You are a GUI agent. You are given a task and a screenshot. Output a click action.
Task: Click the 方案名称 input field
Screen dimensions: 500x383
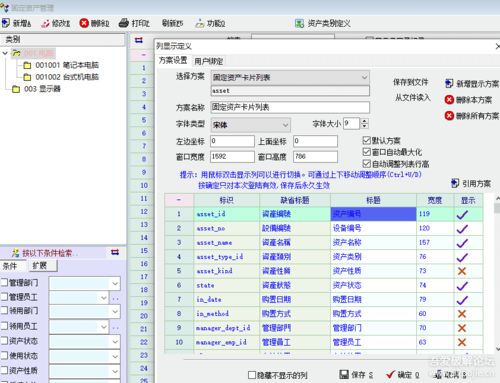(x=290, y=107)
